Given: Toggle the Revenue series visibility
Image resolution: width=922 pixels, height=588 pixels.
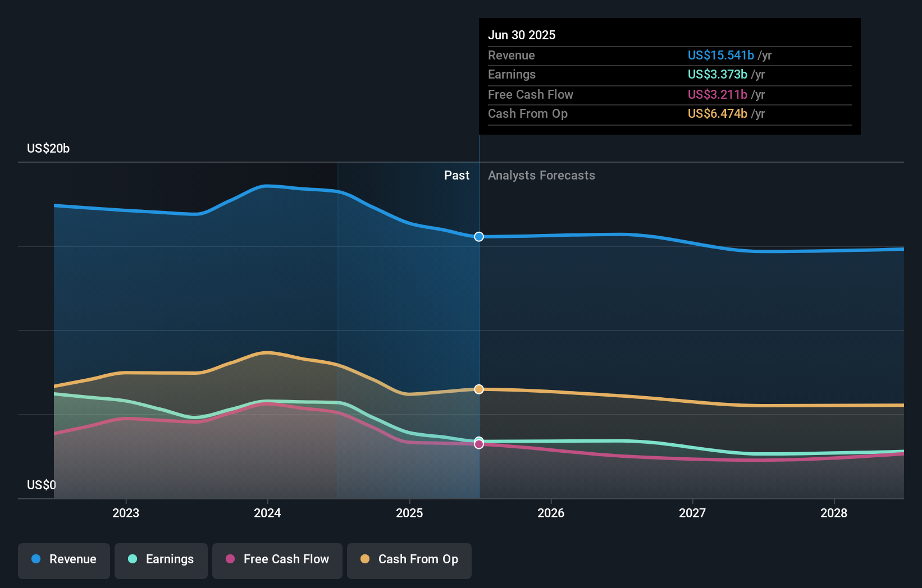Looking at the screenshot, I should (x=63, y=560).
